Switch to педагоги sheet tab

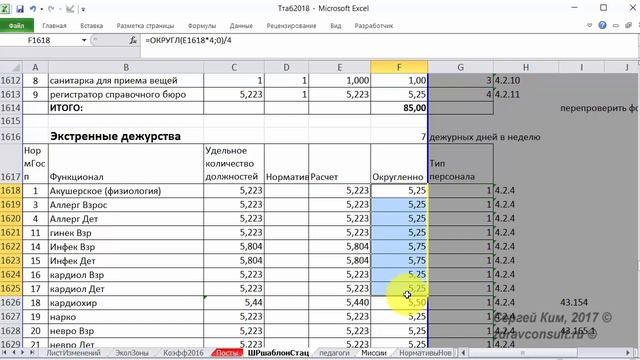[334, 353]
